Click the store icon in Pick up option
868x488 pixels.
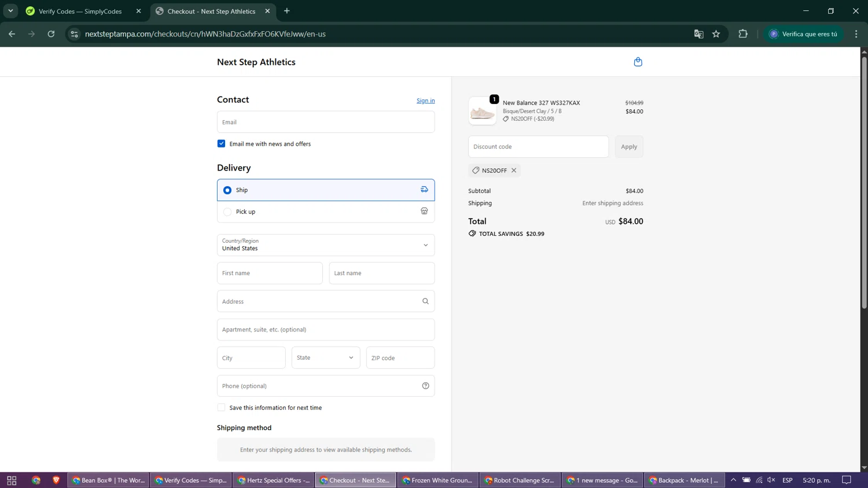coord(424,212)
